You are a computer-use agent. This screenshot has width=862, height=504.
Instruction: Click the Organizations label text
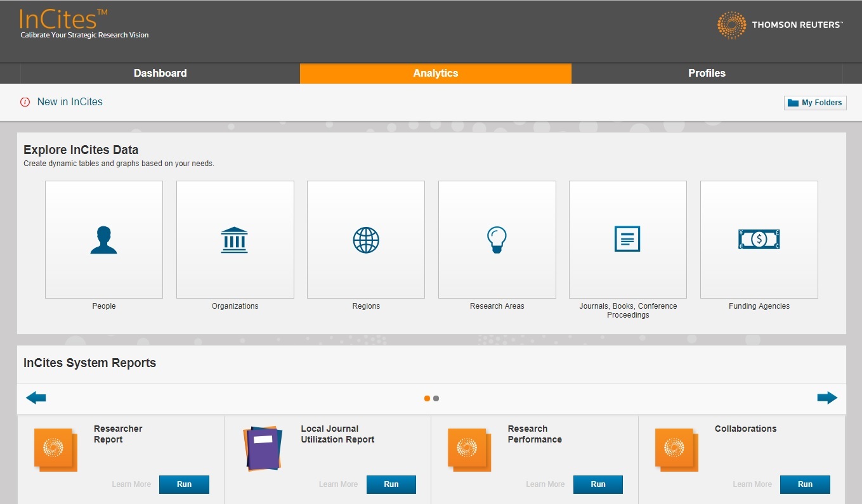point(235,306)
